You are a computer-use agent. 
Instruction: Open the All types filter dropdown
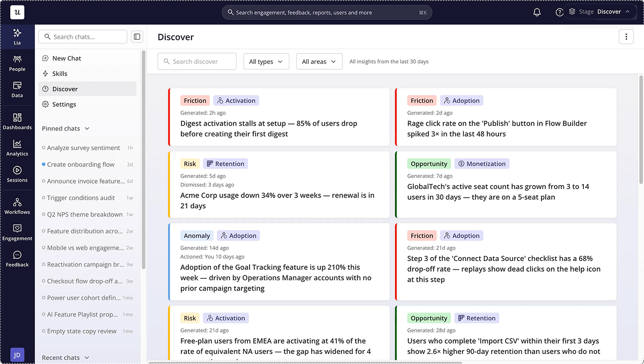[x=266, y=62]
